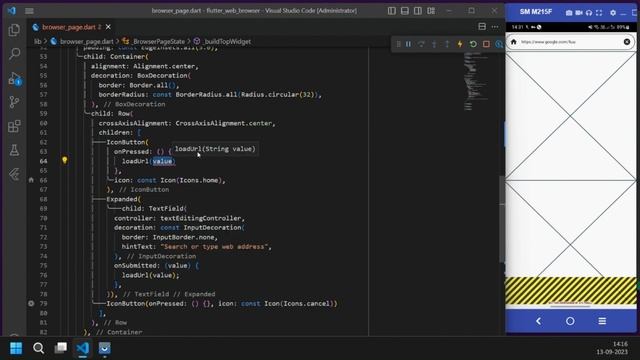Open the VS Code hamburger menu
Image resolution: width=640 pixels, height=360 pixels.
[29, 11]
